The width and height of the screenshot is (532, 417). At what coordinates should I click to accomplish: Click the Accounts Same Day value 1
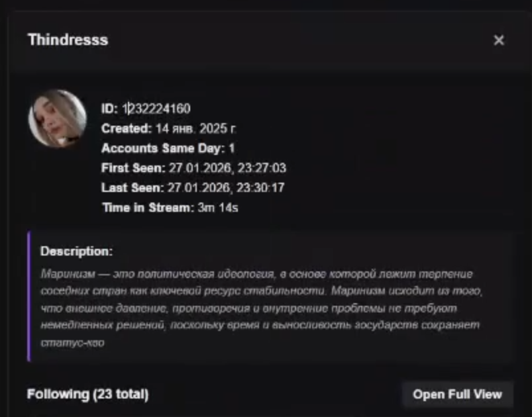point(232,148)
